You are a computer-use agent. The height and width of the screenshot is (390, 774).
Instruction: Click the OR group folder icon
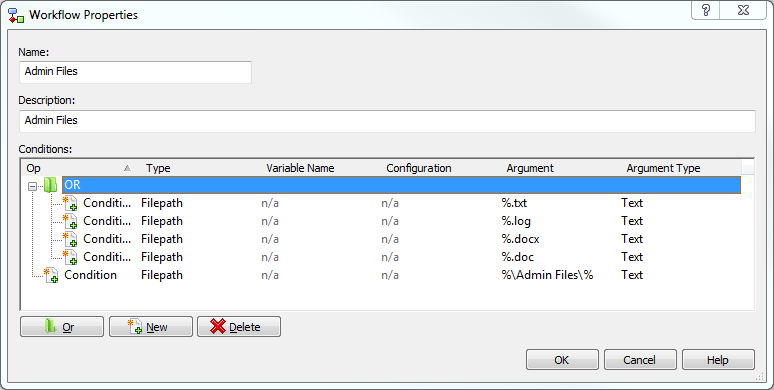point(50,185)
